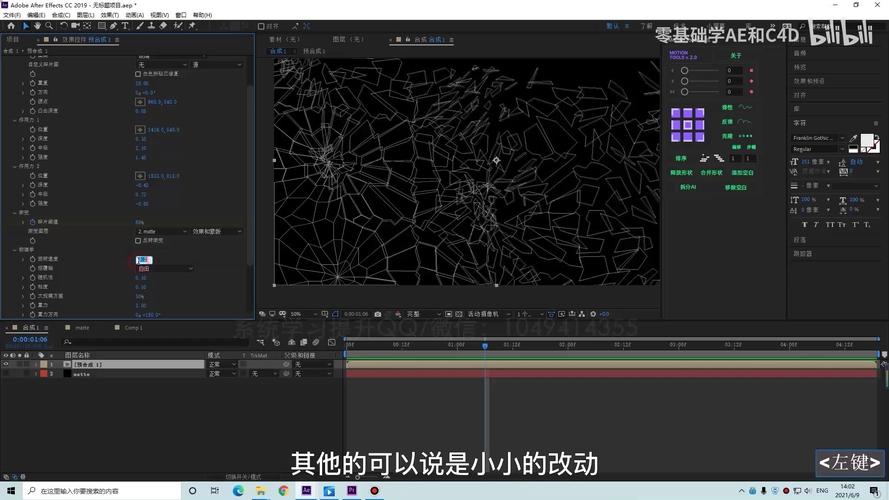Screen dimensions: 889x500
Task: Select the Puppet Pin tool
Action: click(192, 26)
